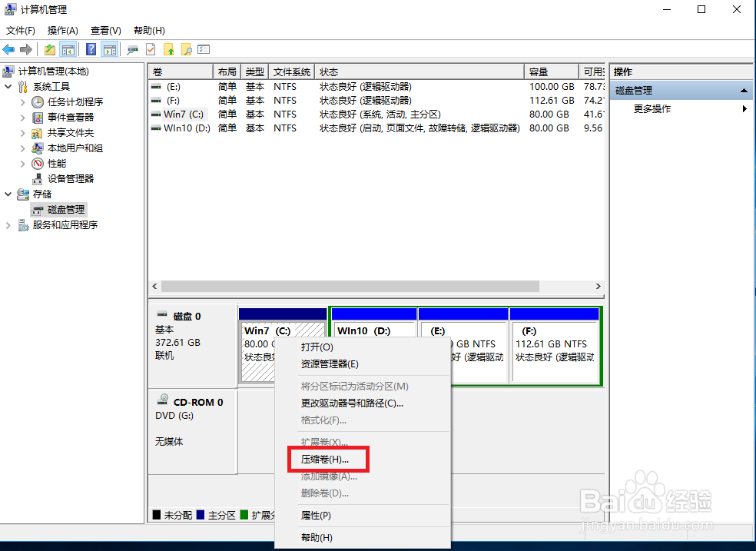The image size is (756, 551).
Task: Click the up one level folder icon
Action: (49, 48)
